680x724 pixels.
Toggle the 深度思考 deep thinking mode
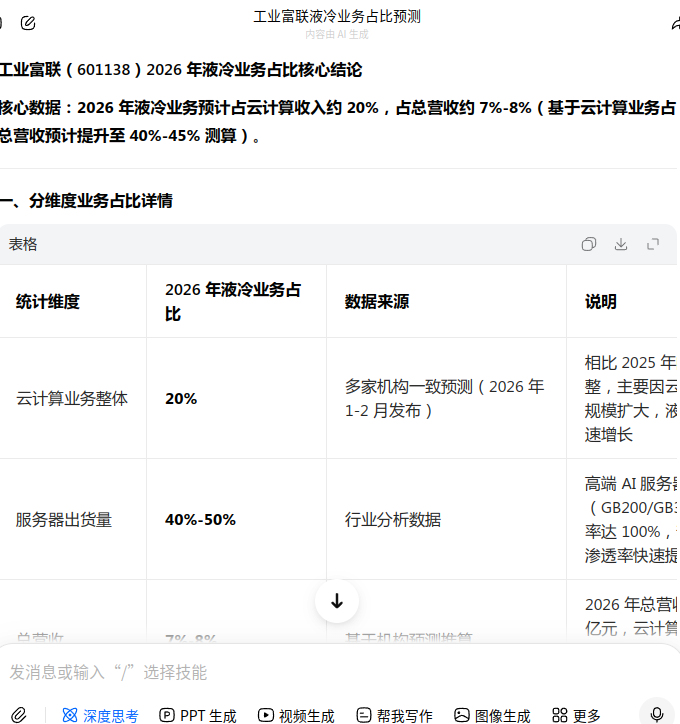(x=100, y=716)
